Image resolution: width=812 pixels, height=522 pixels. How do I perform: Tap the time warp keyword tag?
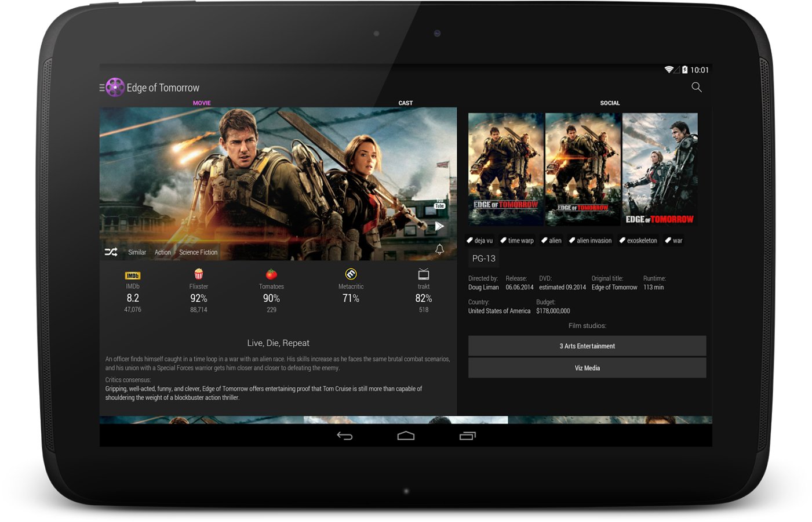coord(517,240)
